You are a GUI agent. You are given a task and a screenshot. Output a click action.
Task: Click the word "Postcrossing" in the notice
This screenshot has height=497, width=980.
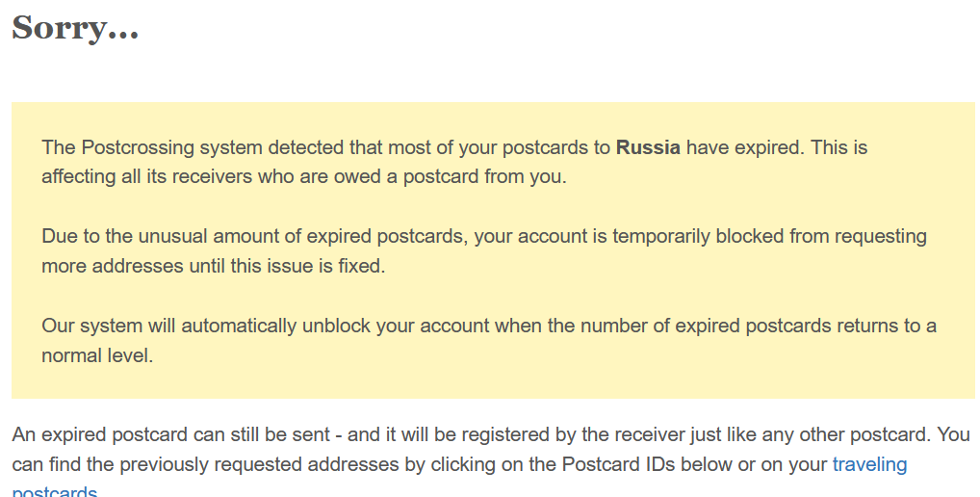pyautogui.click(x=138, y=147)
